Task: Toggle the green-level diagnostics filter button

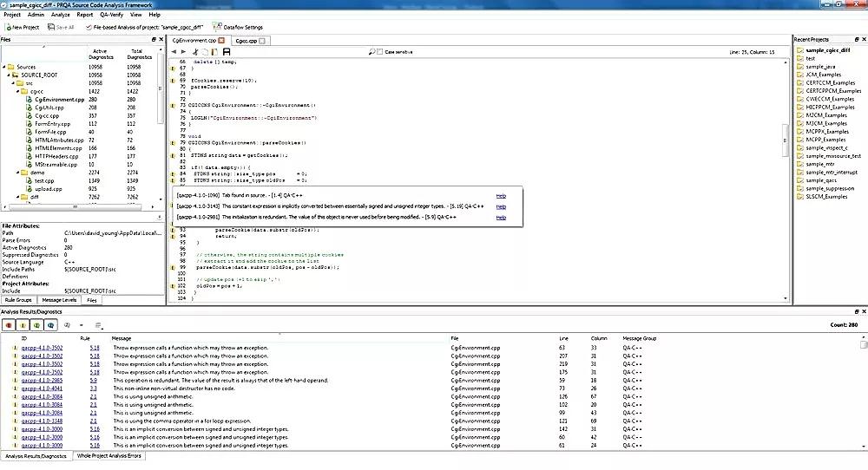Action: [36, 325]
